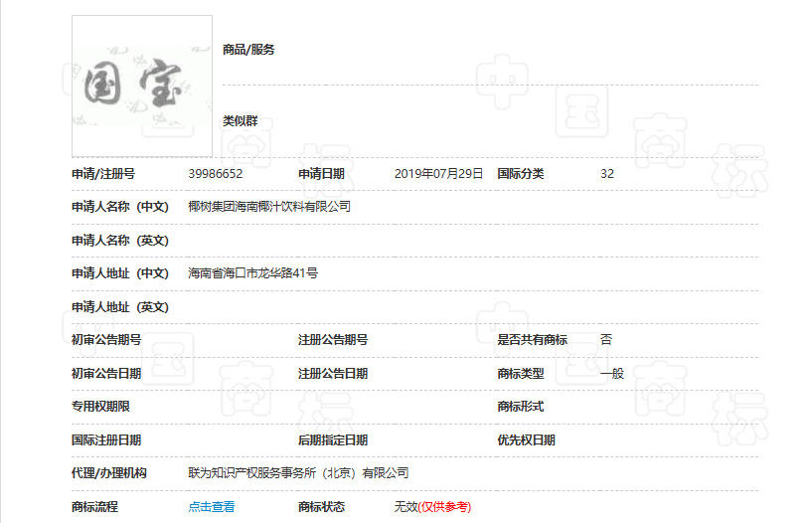
Task: Select the application number 39986652
Action: click(216, 173)
